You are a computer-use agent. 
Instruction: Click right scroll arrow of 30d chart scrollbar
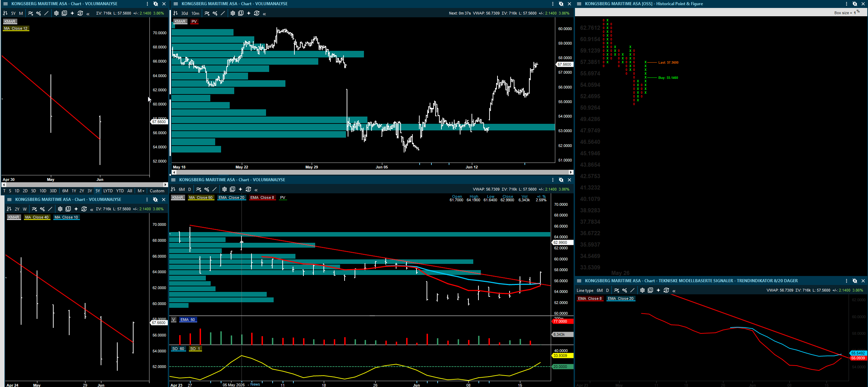click(x=571, y=172)
